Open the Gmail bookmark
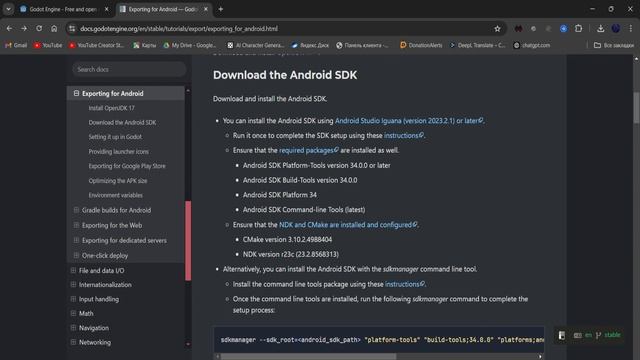 (16, 45)
